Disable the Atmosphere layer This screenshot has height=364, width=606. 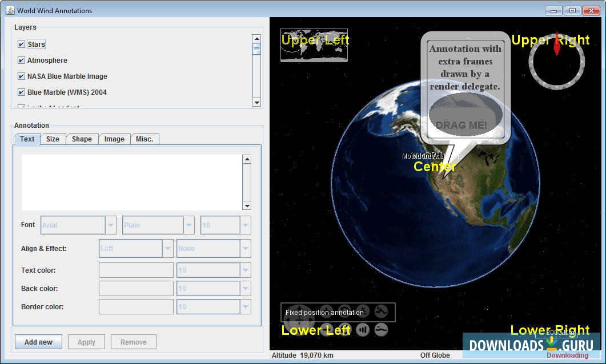pos(21,60)
